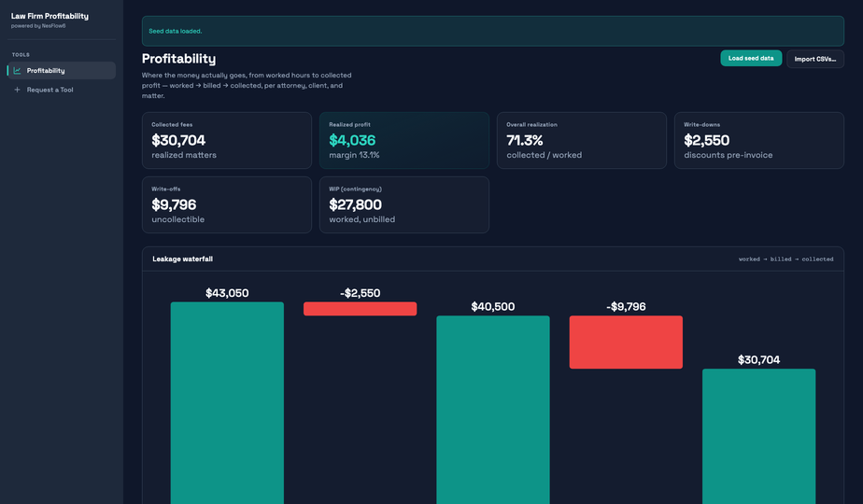
Task: Select the Overall realization 71.3% card
Action: coord(582,140)
